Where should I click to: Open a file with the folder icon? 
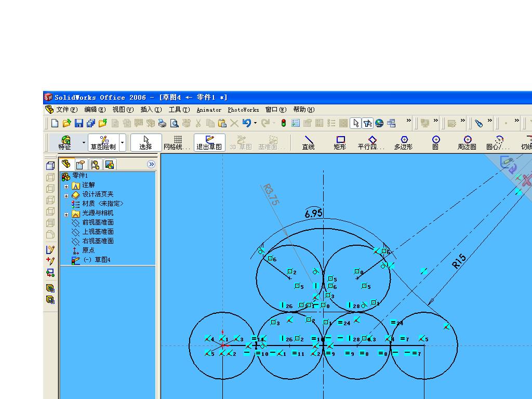tap(67, 123)
